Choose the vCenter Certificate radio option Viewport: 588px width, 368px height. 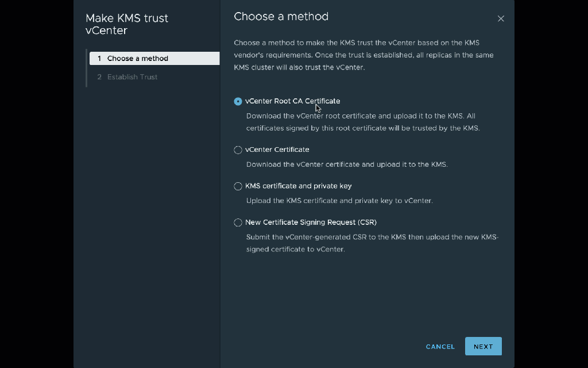coord(238,150)
